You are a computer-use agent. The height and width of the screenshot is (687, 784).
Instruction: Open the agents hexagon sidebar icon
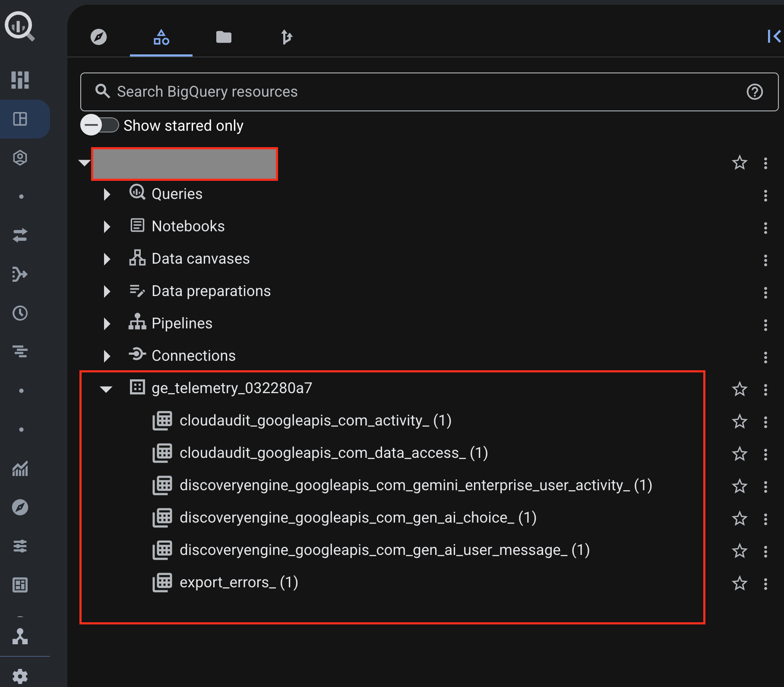coord(20,158)
